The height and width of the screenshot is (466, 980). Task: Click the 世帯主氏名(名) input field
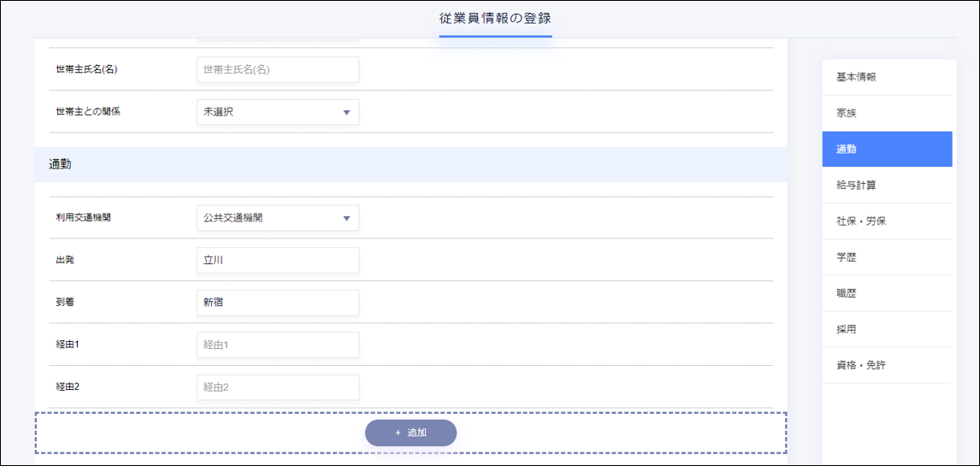pyautogui.click(x=278, y=70)
